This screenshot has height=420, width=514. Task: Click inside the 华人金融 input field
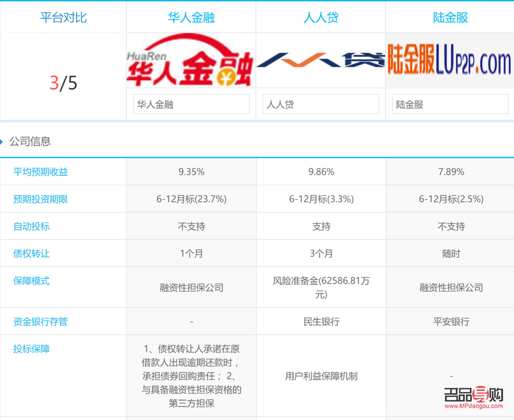(191, 104)
